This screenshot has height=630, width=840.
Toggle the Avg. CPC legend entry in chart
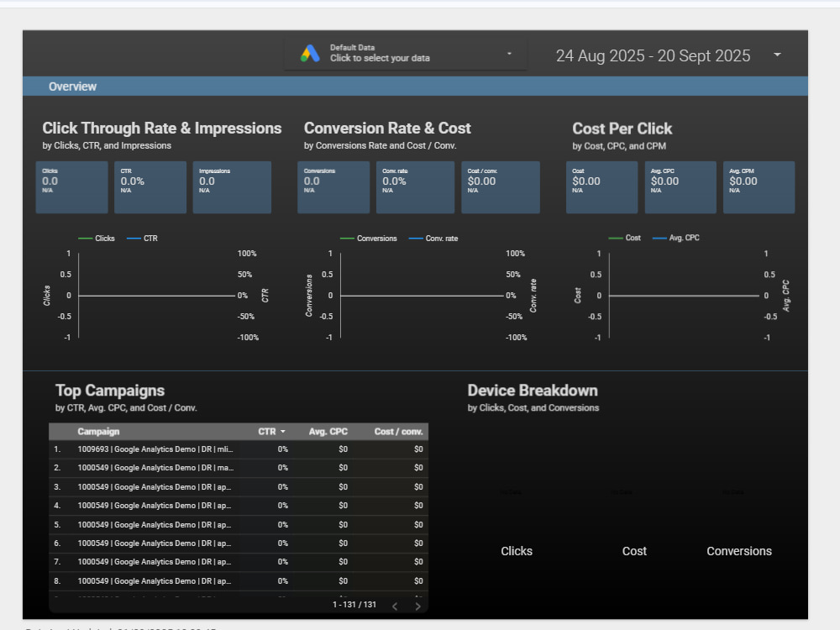tap(676, 238)
